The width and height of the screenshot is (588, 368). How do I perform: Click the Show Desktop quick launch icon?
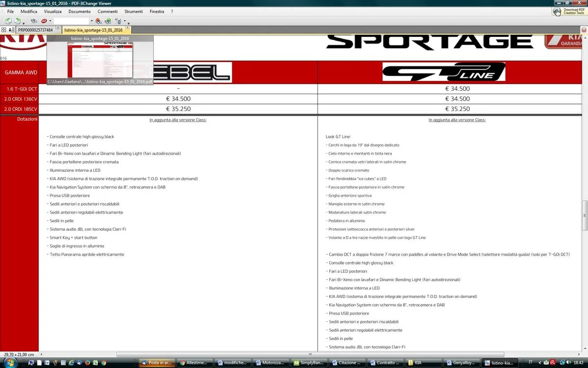point(31,363)
